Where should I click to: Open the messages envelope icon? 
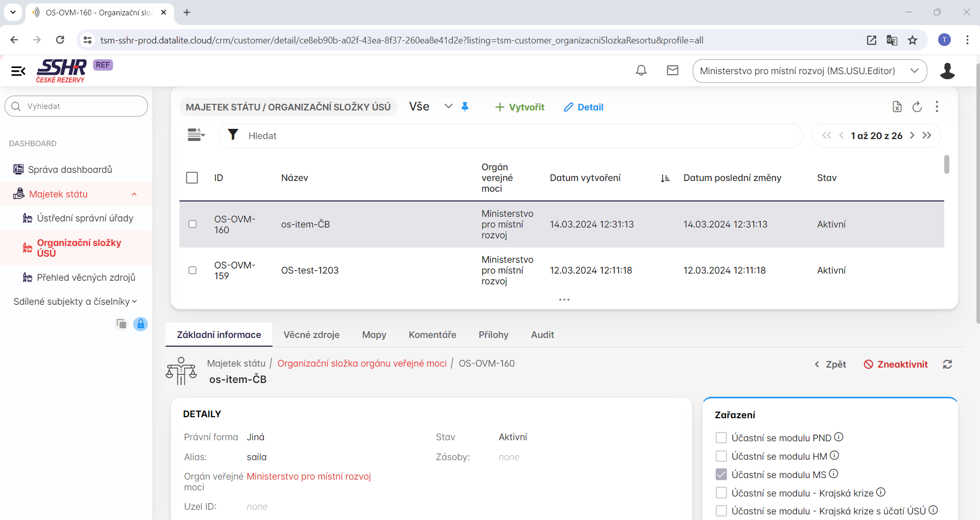point(673,71)
